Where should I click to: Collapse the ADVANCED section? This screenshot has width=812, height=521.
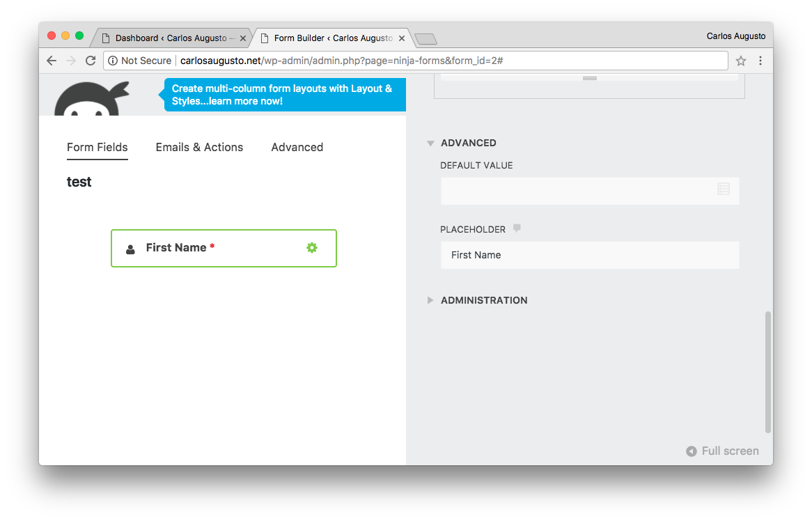(430, 143)
